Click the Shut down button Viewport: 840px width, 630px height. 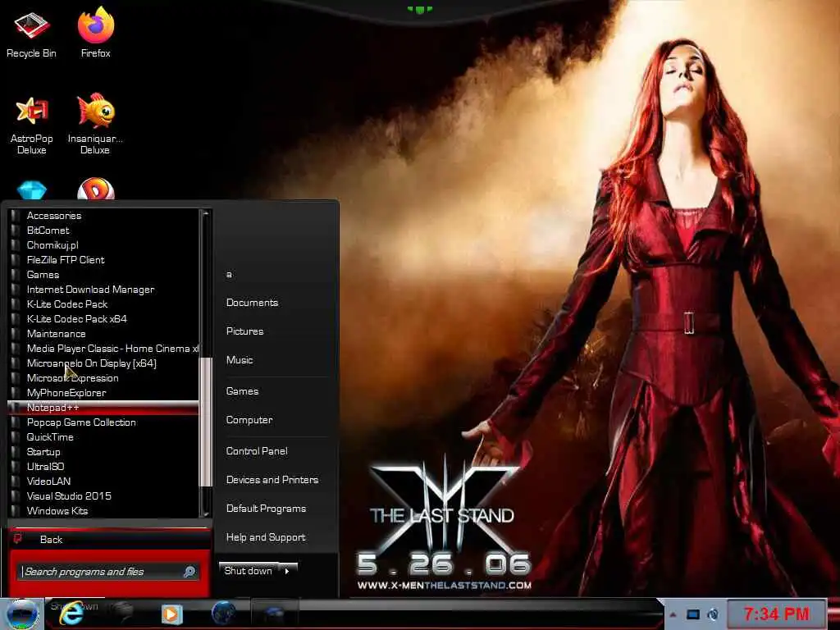pos(248,571)
